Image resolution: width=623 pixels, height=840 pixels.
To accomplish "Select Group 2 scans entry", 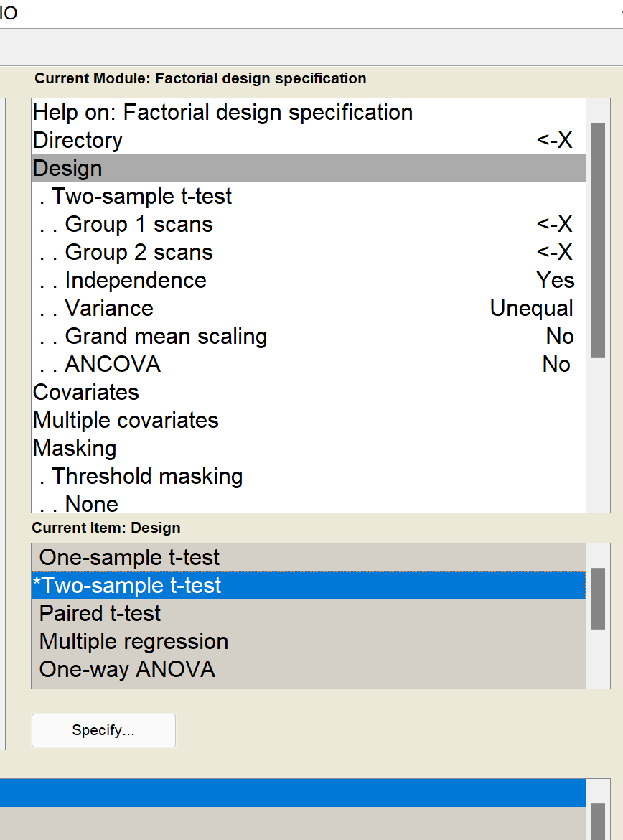I will [139, 253].
